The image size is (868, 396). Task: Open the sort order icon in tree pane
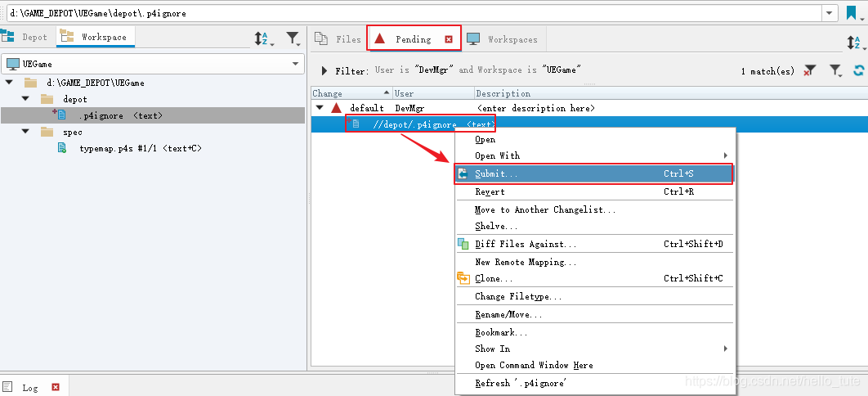(x=262, y=38)
